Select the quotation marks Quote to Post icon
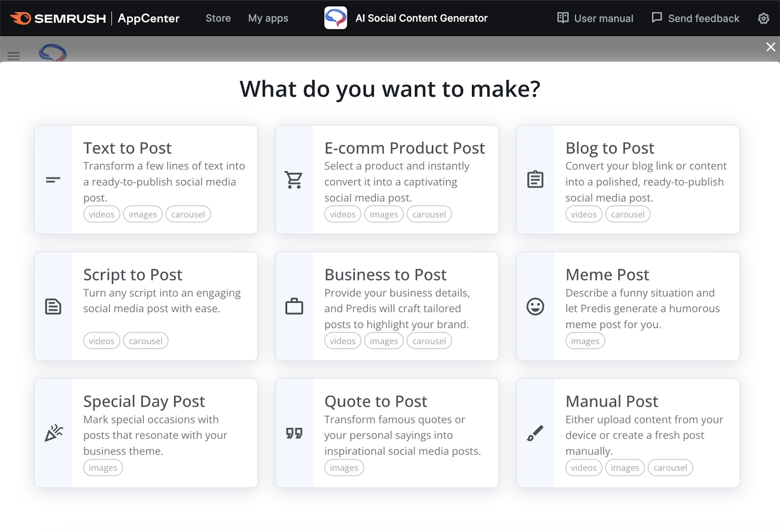The width and height of the screenshot is (780, 532). [293, 433]
